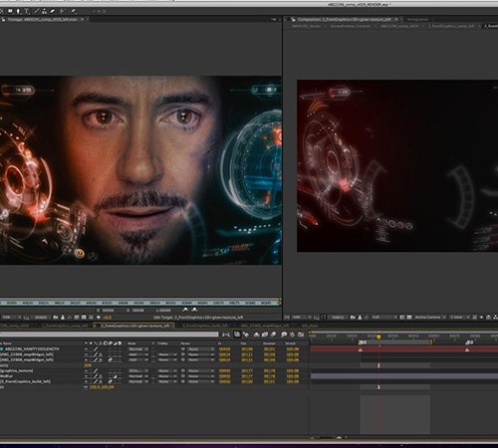Open the Footage panel options menu
Image resolution: width=498 pixels, height=448 pixels.
274,20
